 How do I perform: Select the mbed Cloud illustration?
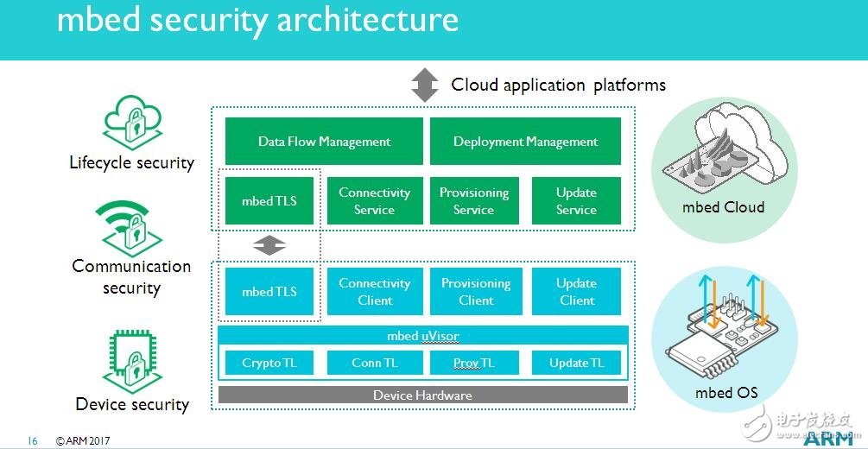(x=720, y=152)
